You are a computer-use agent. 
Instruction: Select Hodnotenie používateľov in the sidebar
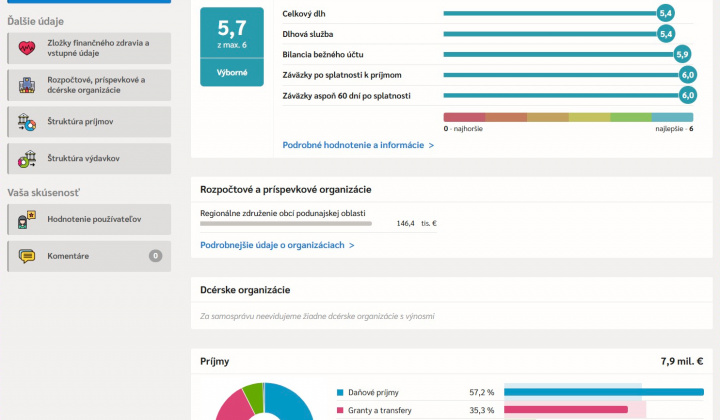[x=96, y=218]
